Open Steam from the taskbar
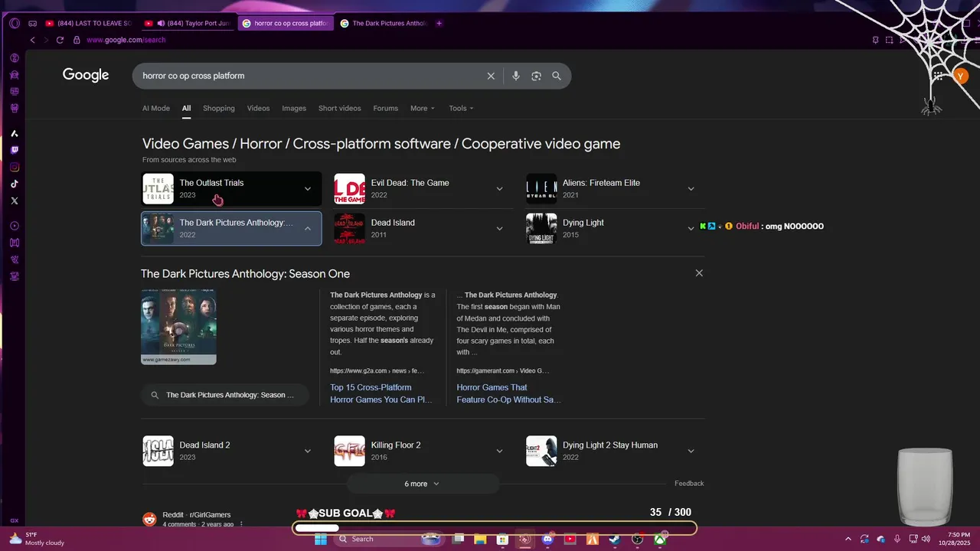The height and width of the screenshot is (551, 980). click(614, 539)
